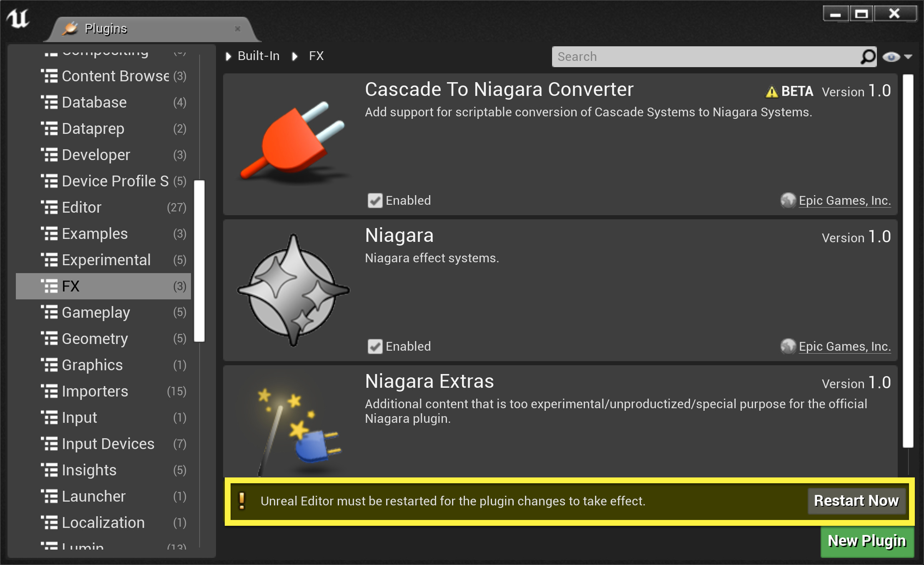Click globe icon beside Niagara's Epic Games link
The image size is (924, 565).
tap(788, 346)
